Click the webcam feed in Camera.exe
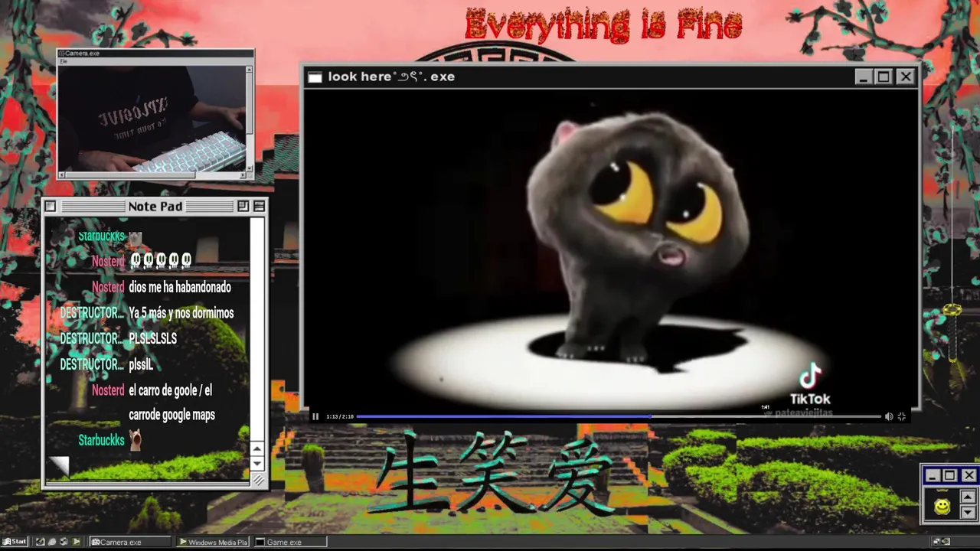Image resolution: width=980 pixels, height=551 pixels. click(x=152, y=118)
